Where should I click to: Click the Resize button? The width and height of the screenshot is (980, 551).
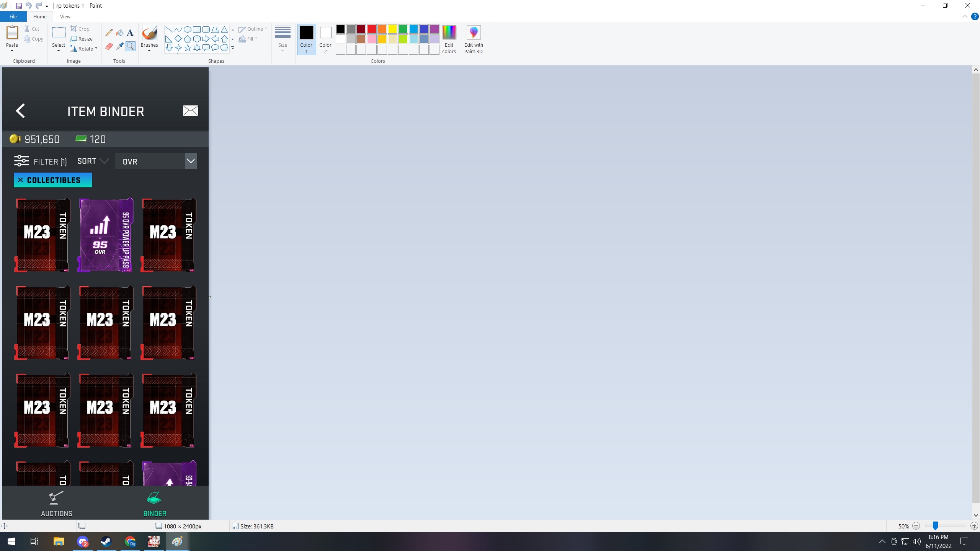(82, 39)
